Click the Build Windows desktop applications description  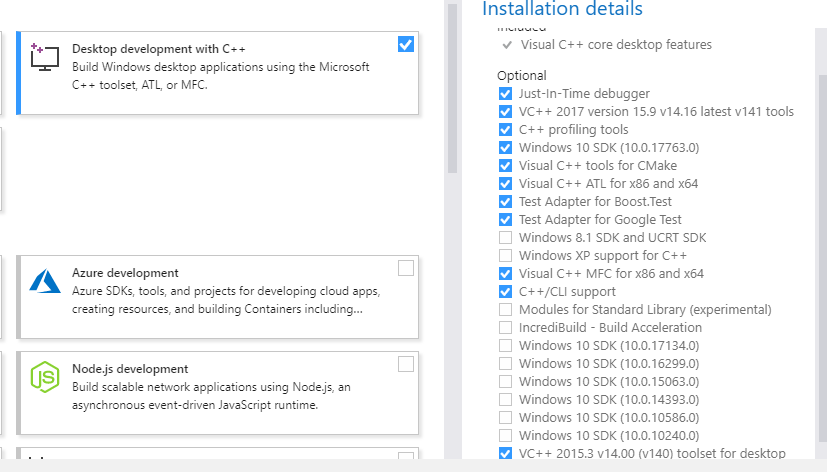[x=220, y=76]
